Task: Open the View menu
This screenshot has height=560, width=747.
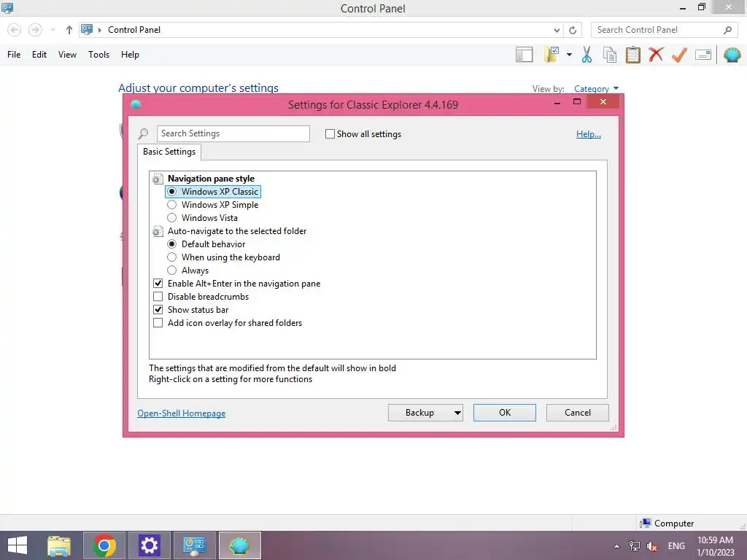Action: tap(67, 55)
